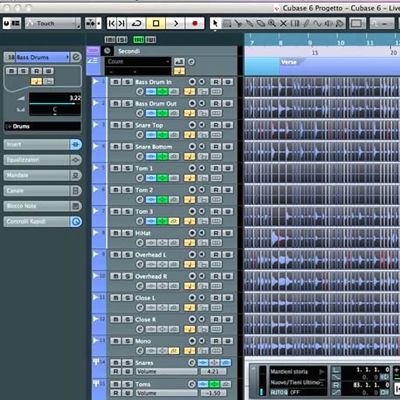
Task: Select the Erase tool
Action: [261, 24]
